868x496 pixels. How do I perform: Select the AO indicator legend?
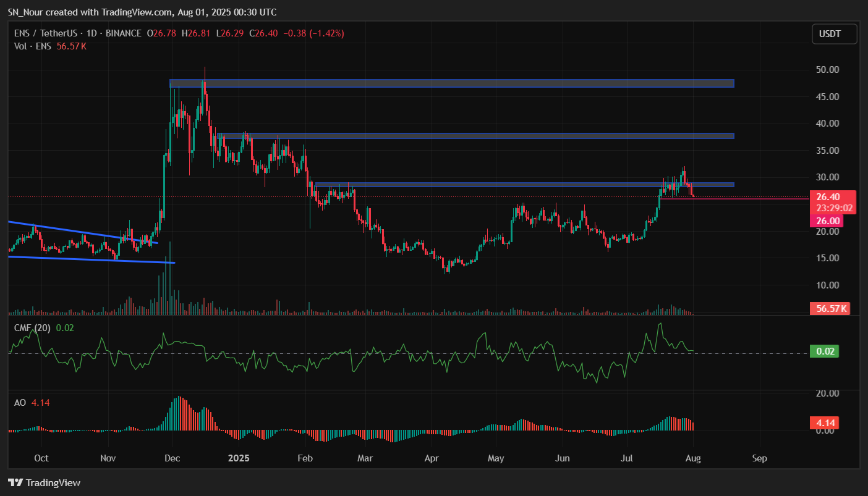pos(20,403)
